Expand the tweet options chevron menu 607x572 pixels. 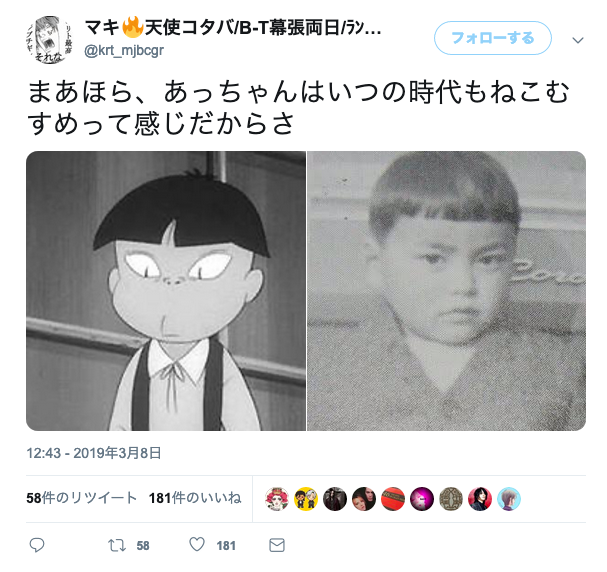coord(578,40)
